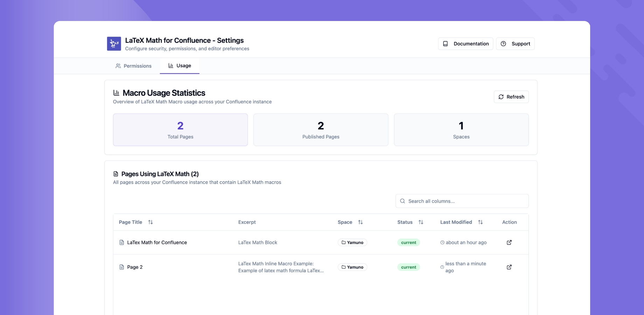Select the Usage tab
The height and width of the screenshot is (315, 644).
(x=180, y=65)
